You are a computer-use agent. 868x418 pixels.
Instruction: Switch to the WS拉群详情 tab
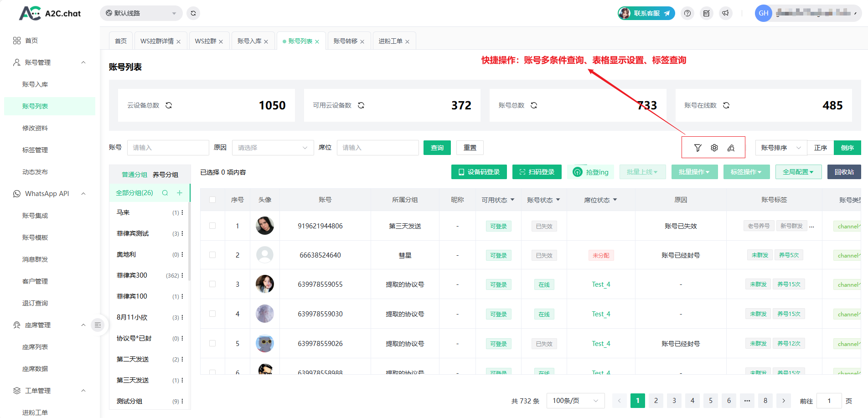[157, 41]
